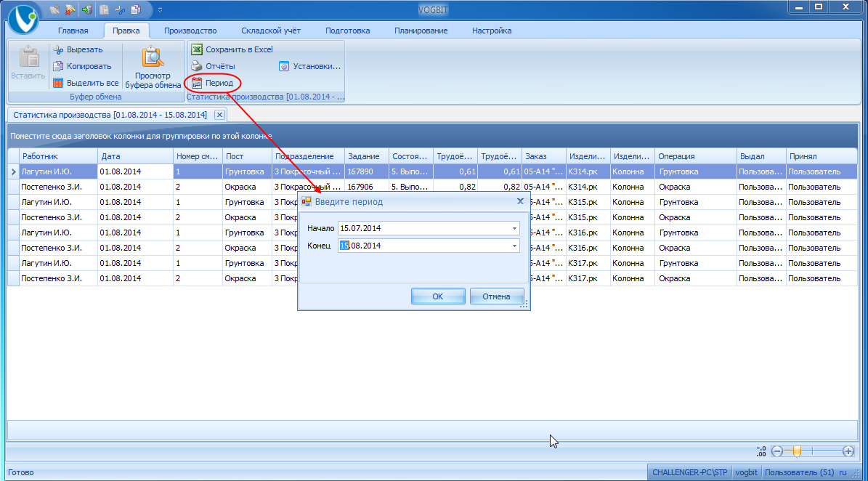
Task: Open Просмотр буфера обмена
Action: [x=153, y=68]
